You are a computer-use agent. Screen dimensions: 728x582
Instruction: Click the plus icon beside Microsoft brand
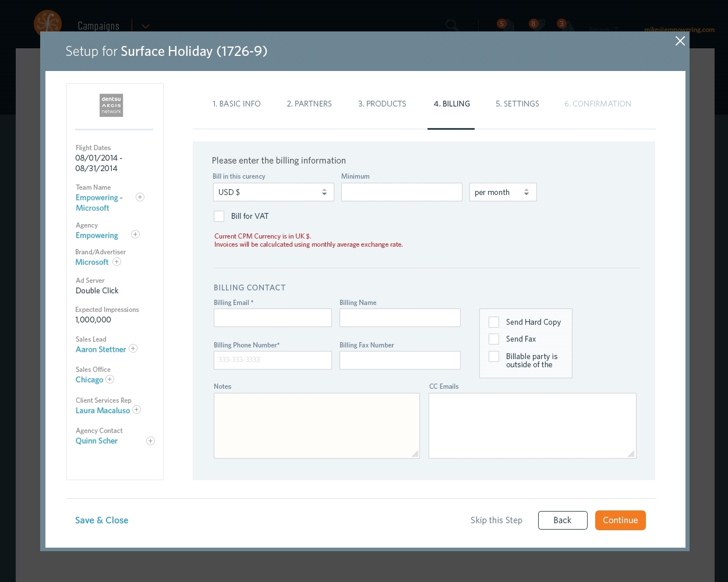click(116, 261)
